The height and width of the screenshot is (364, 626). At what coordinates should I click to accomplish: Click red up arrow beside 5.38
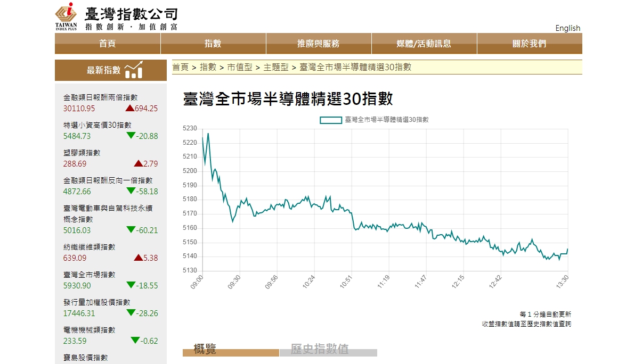pos(138,258)
